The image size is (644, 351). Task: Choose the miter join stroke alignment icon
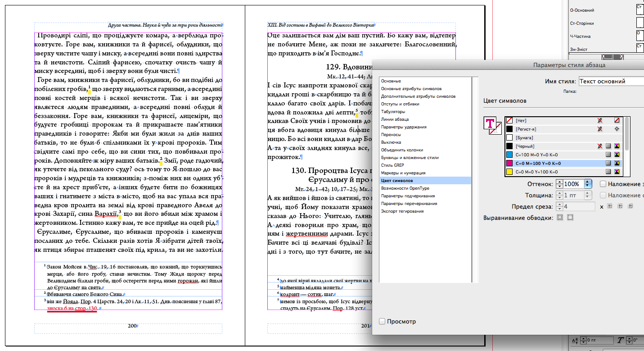click(x=560, y=218)
